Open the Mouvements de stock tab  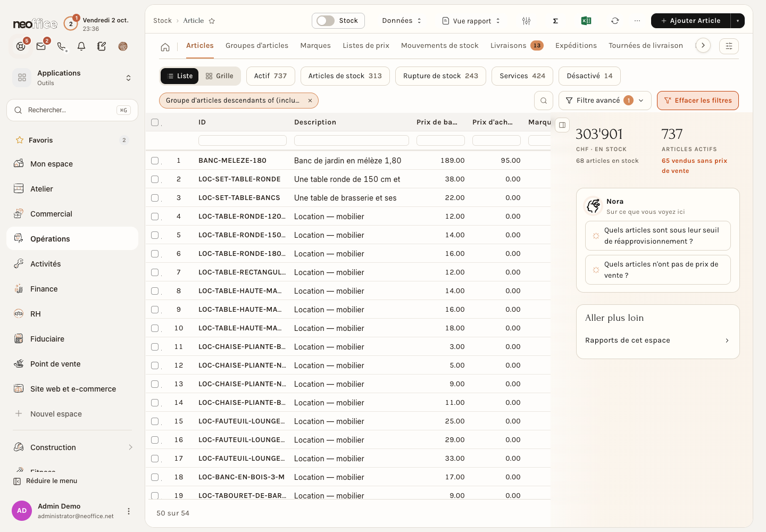click(x=440, y=46)
